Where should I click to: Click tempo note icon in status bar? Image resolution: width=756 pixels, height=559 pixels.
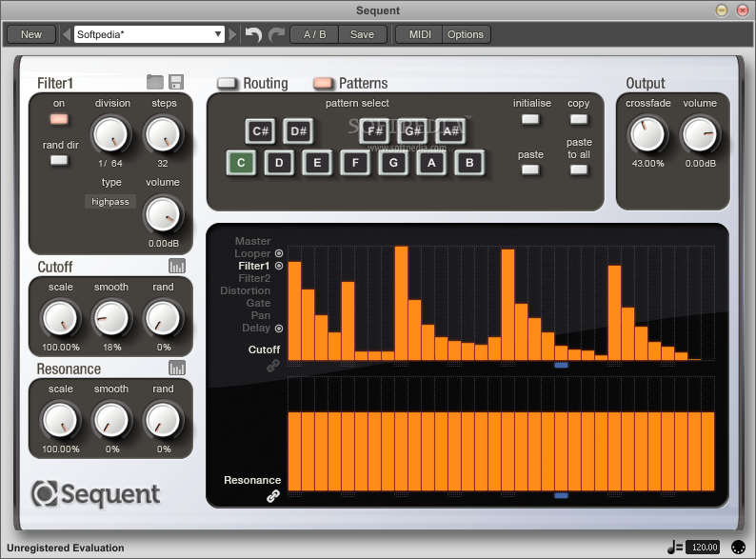click(674, 547)
